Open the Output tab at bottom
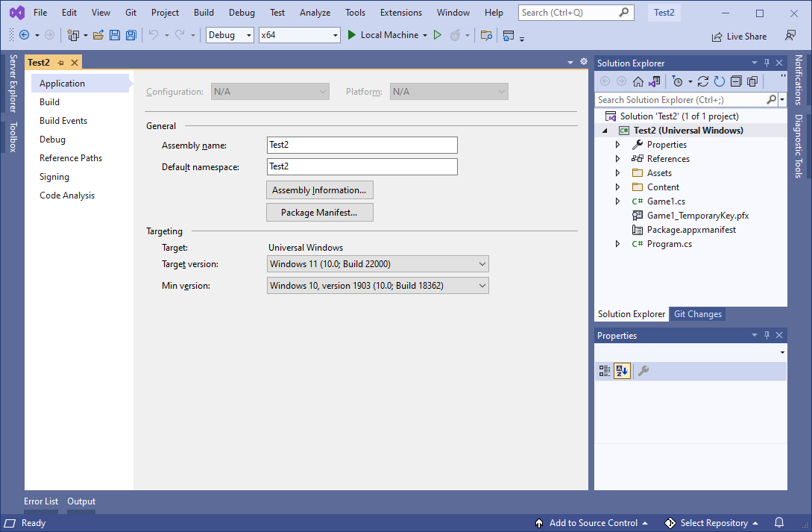Viewport: 812px width, 532px height. [81, 501]
